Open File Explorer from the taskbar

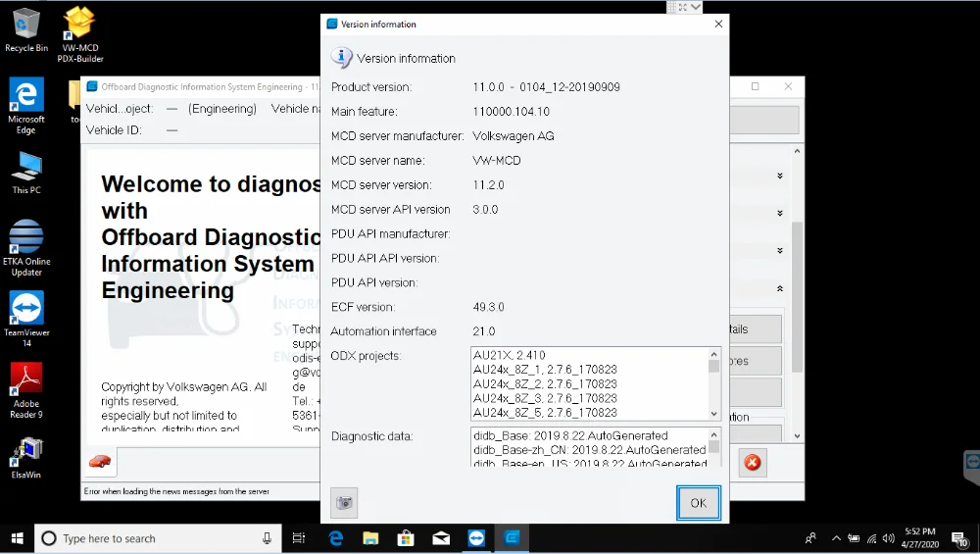[x=370, y=538]
